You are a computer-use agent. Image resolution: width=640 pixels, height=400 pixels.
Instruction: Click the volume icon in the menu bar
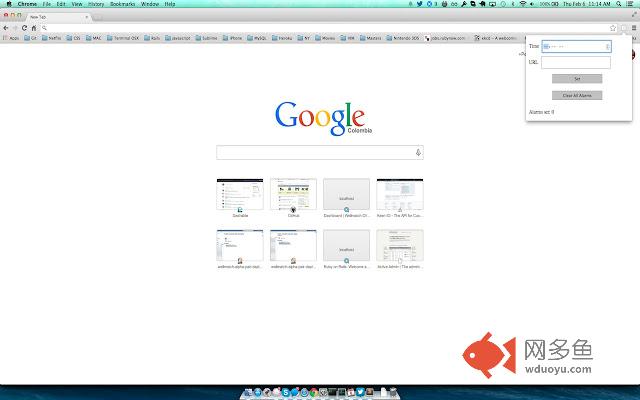tap(532, 4)
